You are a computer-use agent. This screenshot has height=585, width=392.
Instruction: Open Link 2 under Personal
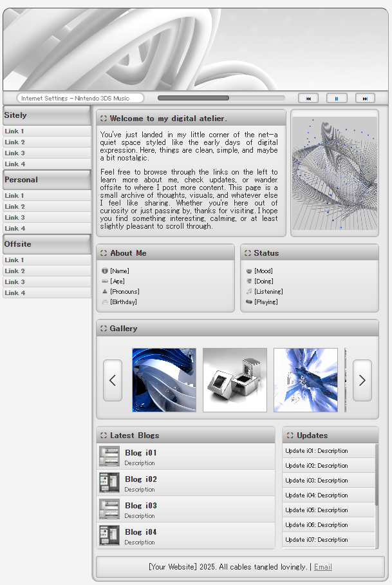[46, 206]
